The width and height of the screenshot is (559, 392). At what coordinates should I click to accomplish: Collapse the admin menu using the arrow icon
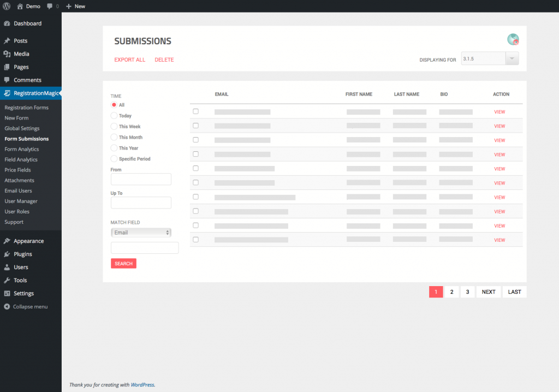tap(8, 306)
